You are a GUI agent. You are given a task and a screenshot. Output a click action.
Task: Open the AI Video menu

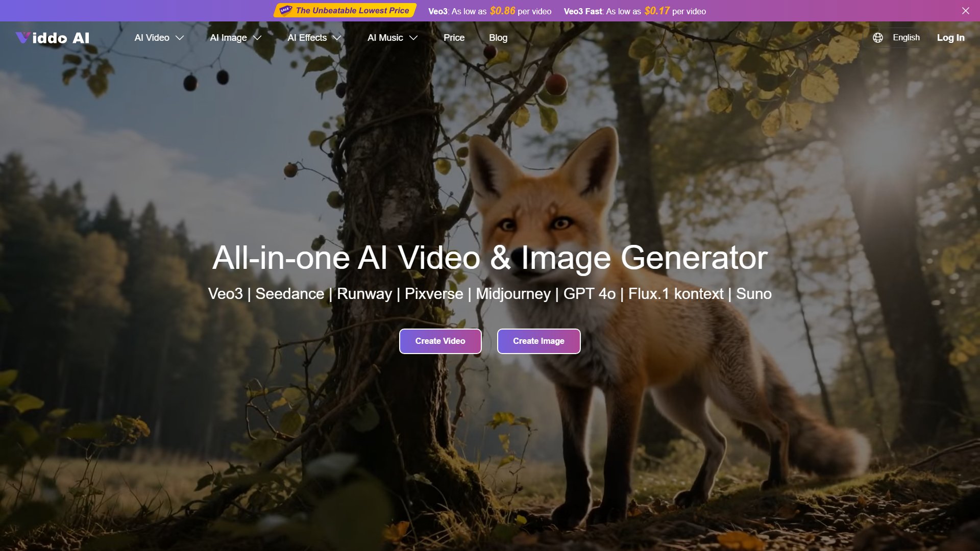coord(152,38)
